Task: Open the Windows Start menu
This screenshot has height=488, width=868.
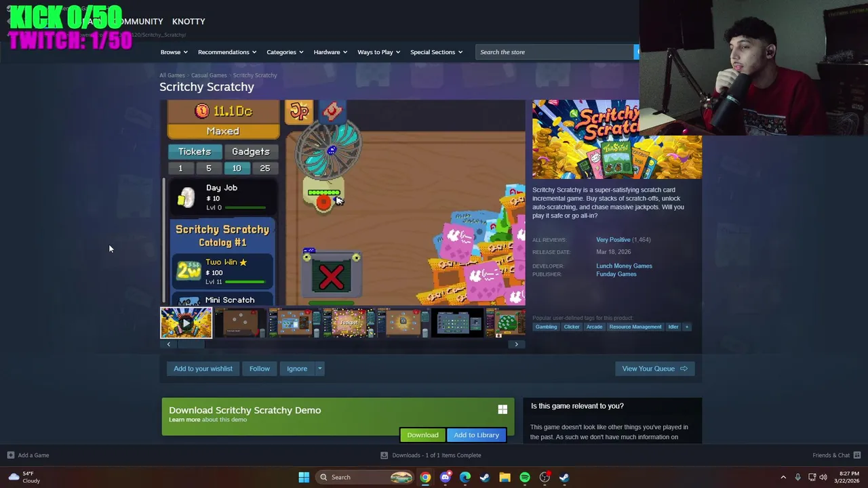Action: click(304, 477)
